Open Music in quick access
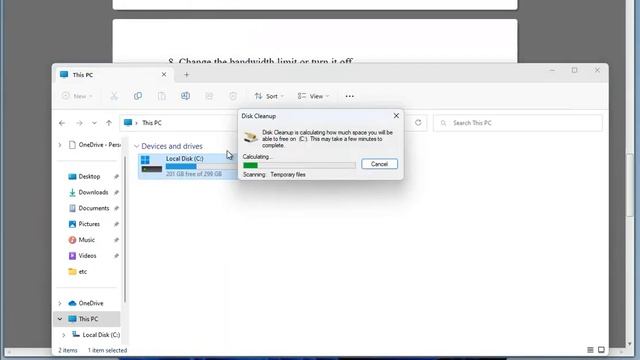640x360 pixels. (x=87, y=240)
